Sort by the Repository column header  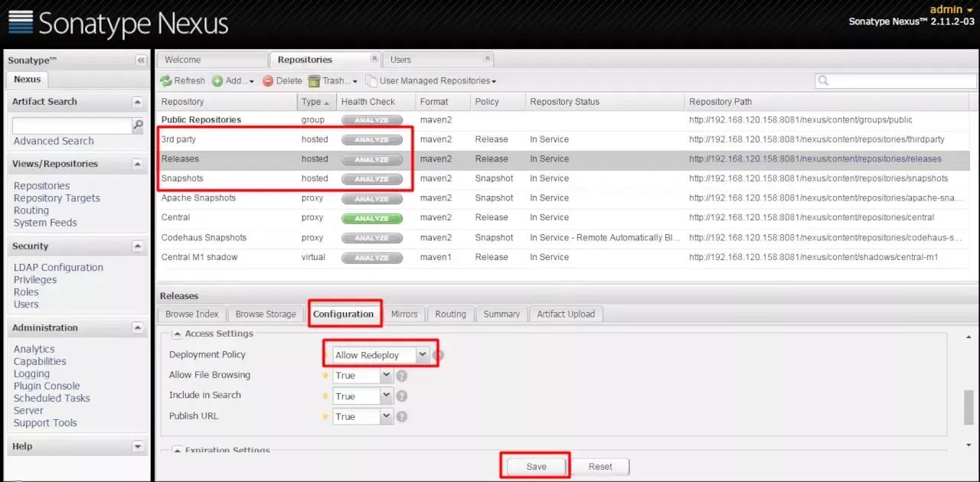click(227, 102)
